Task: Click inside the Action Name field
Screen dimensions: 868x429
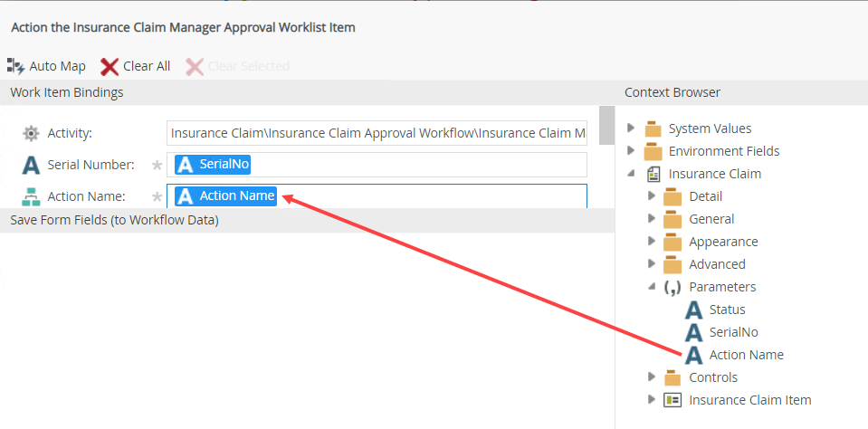Action: [x=377, y=196]
